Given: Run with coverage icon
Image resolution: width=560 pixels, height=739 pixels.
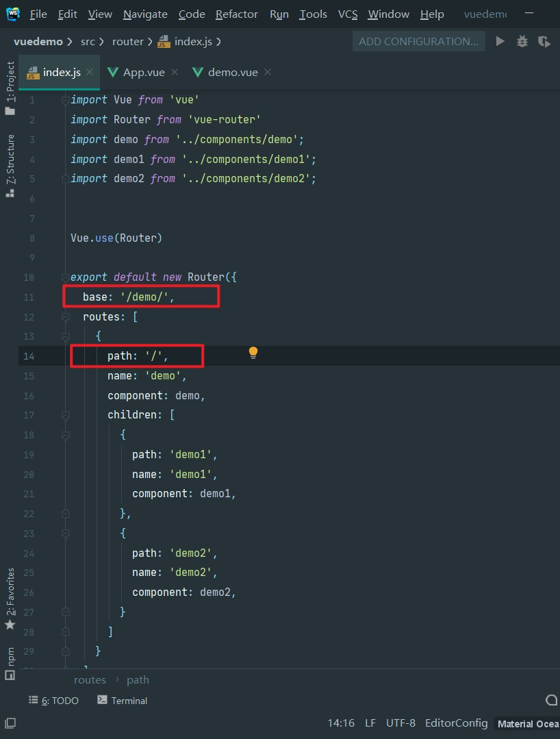Looking at the screenshot, I should (x=544, y=42).
